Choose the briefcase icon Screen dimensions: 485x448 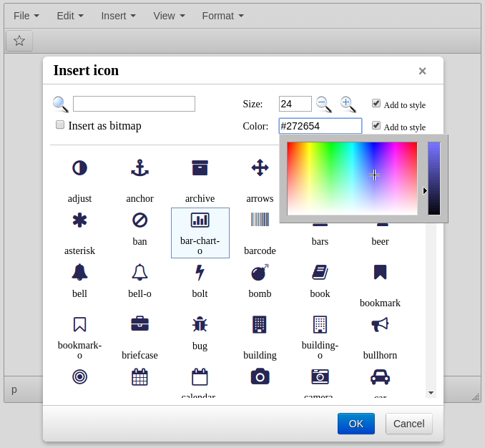139,323
